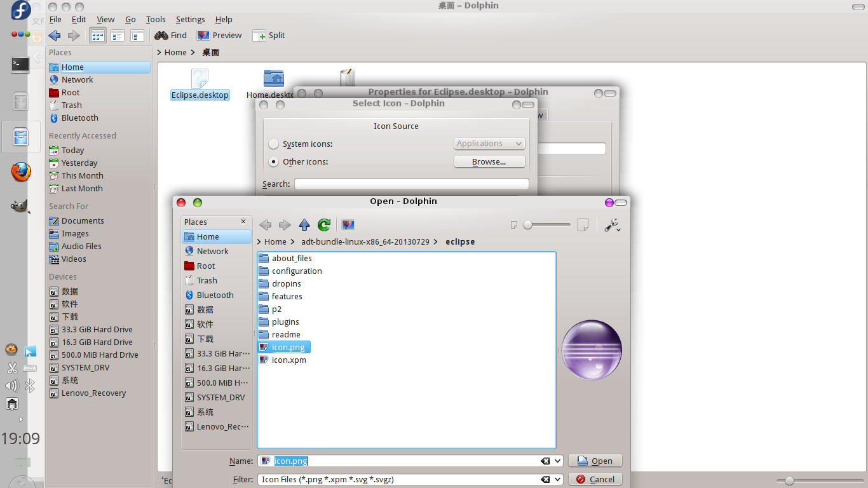Select Bluetooth in Open dialog Places

[217, 295]
